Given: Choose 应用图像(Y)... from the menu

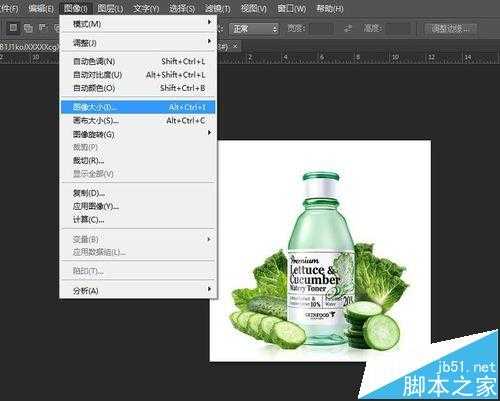Looking at the screenshot, I should pos(138,206).
